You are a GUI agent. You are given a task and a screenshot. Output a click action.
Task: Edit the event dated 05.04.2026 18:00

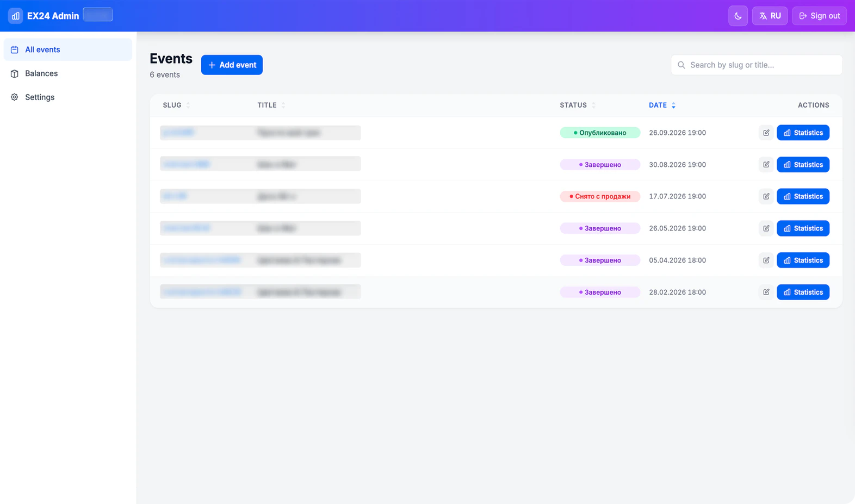click(766, 260)
